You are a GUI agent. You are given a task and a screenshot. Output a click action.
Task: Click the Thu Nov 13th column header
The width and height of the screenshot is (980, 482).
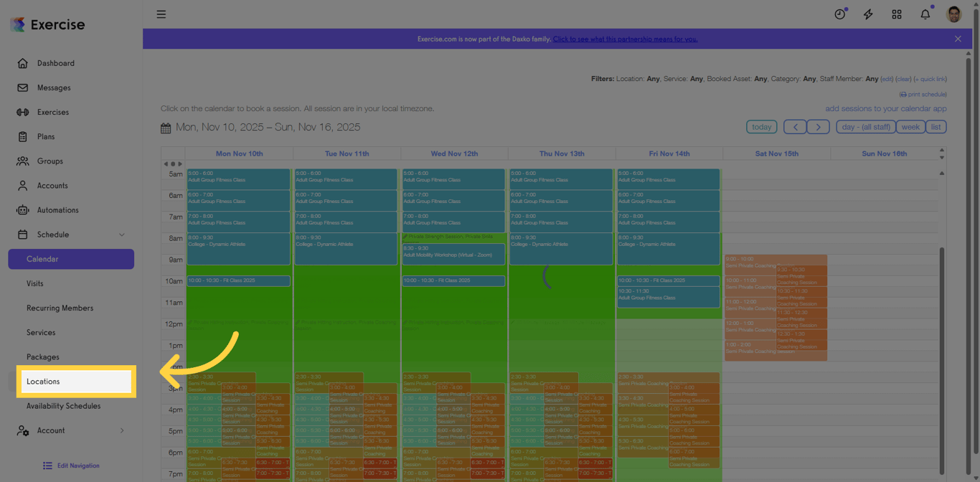(x=562, y=153)
